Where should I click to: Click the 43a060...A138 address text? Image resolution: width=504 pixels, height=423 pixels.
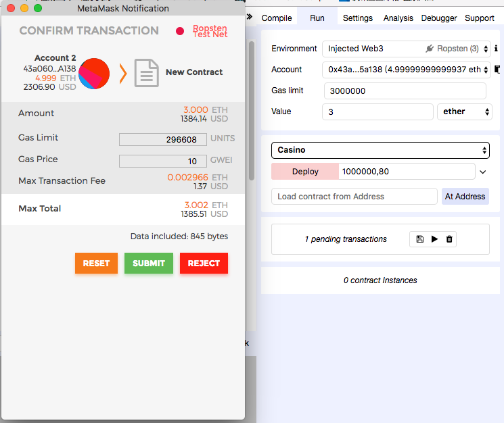click(49, 69)
